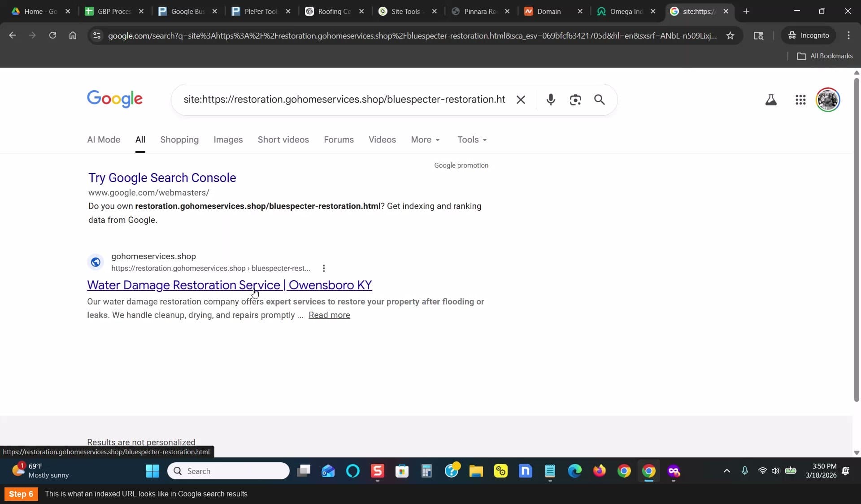The image size is (861, 504).
Task: Open a new browser tab
Action: 746,11
